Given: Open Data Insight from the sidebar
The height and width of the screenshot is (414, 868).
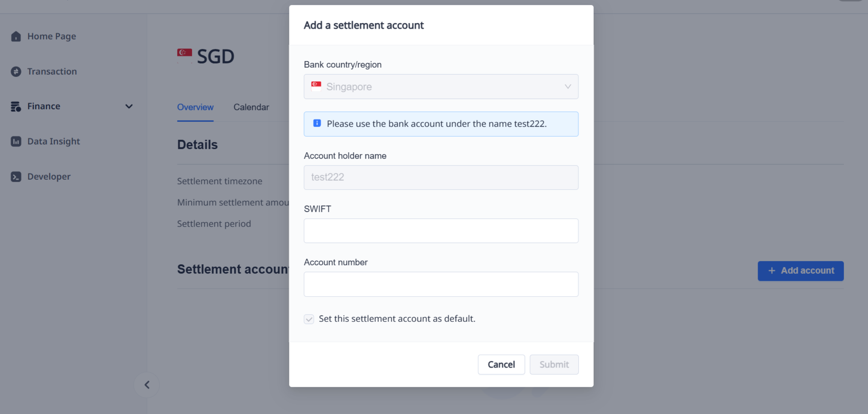Looking at the screenshot, I should click(16, 141).
